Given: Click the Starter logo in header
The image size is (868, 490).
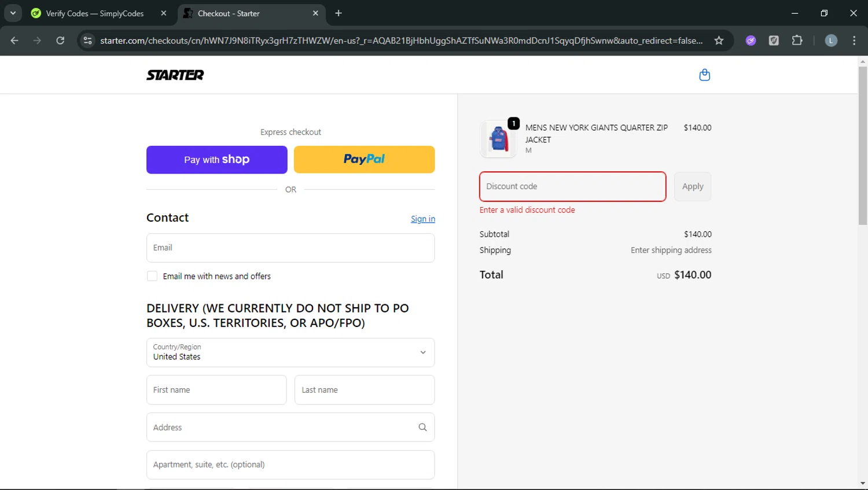Looking at the screenshot, I should tap(175, 75).
